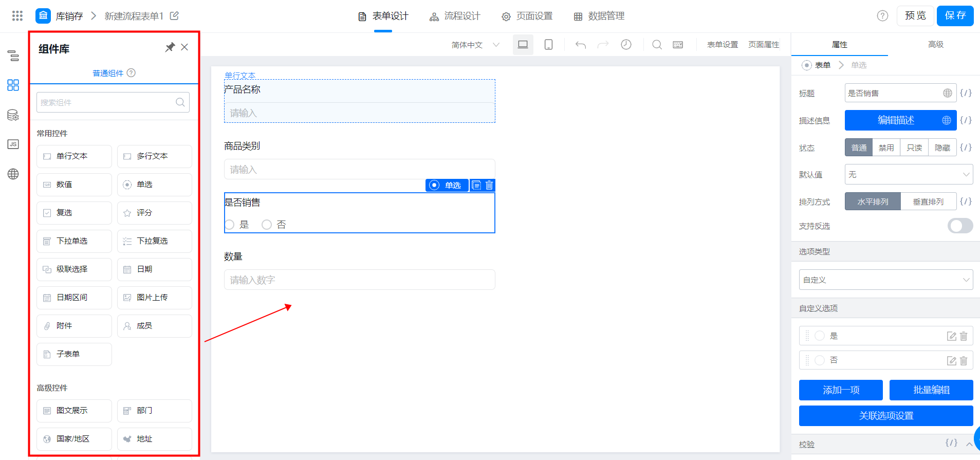Pick the 日期区间 component
The width and height of the screenshot is (980, 460).
point(74,298)
